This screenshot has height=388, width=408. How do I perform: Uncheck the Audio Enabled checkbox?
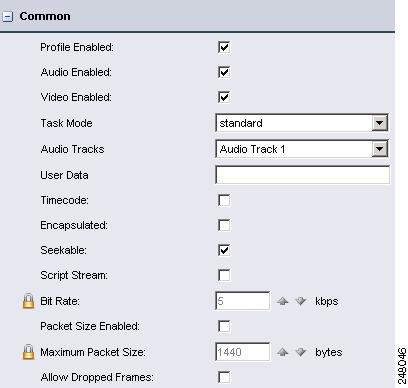(224, 72)
